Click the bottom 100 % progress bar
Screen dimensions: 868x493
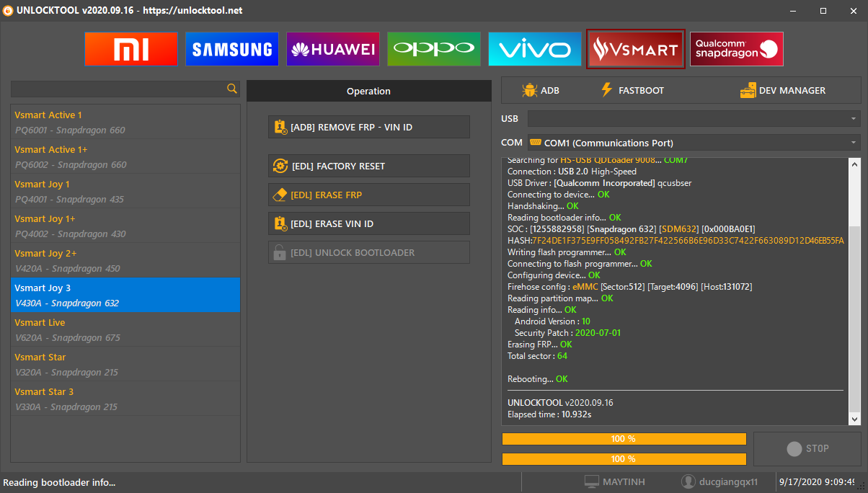pyautogui.click(x=624, y=459)
